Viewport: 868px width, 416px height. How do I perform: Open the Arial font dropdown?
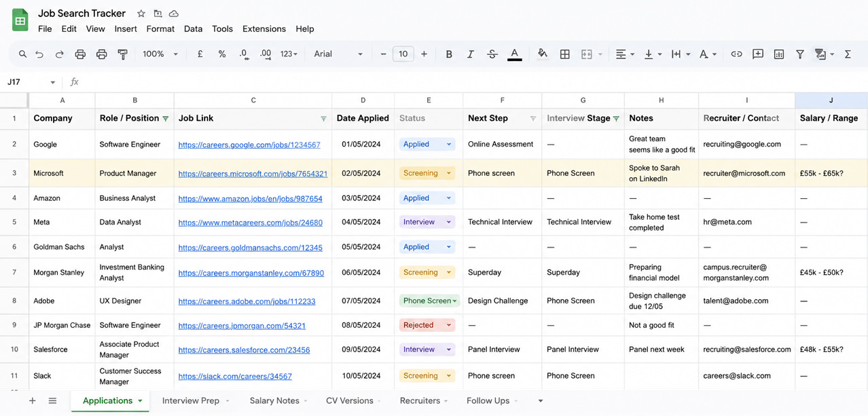point(338,54)
